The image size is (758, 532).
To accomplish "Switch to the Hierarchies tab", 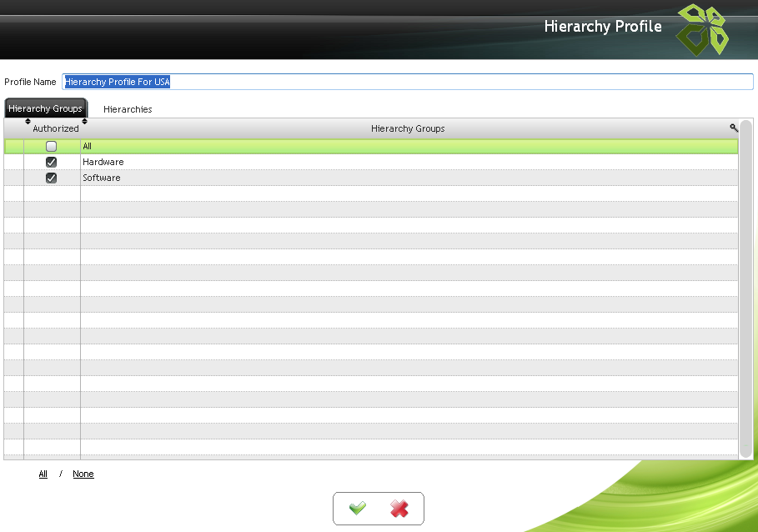I will (x=128, y=109).
